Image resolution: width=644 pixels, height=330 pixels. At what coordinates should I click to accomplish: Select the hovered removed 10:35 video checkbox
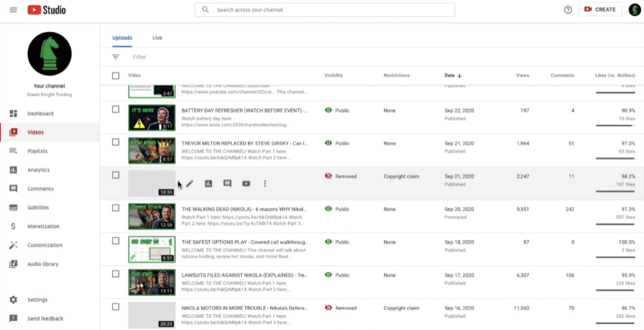[x=116, y=175]
